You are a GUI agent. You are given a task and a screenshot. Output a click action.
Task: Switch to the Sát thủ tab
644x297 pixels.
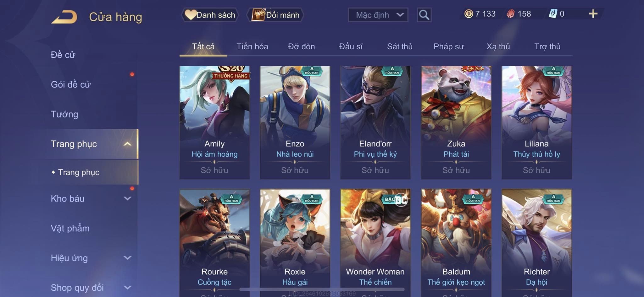tap(400, 46)
